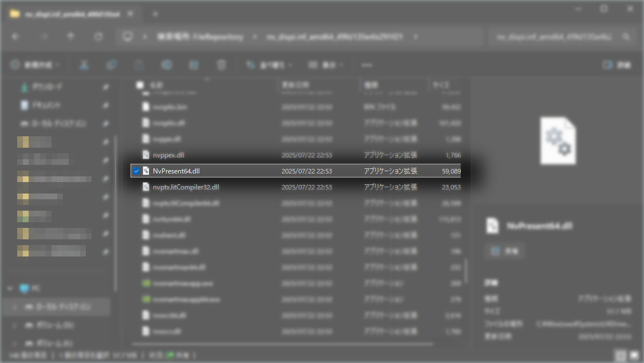This screenshot has height=363, width=644.
Task: Switch to details view using the status bar icon
Action: pos(621,355)
